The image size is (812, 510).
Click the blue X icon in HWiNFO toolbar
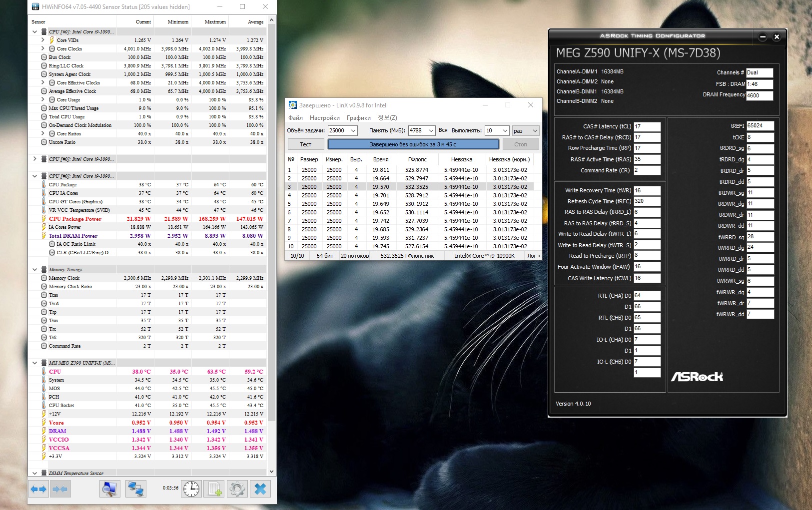(260, 489)
